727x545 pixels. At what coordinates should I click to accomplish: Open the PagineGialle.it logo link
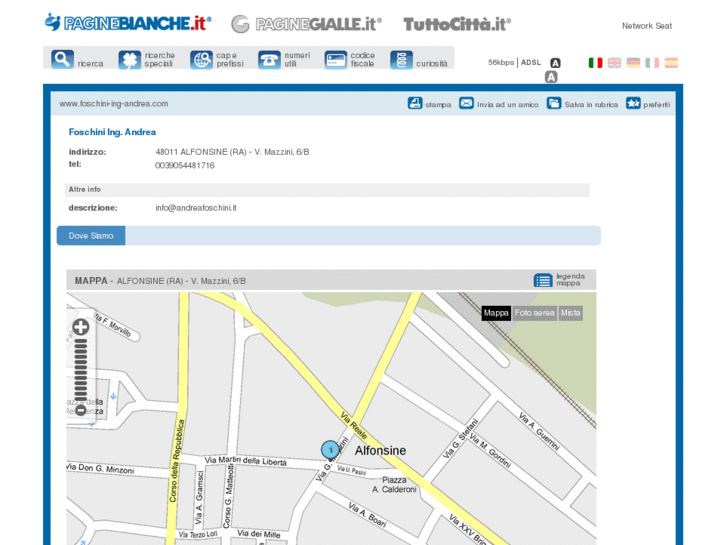coord(306,24)
